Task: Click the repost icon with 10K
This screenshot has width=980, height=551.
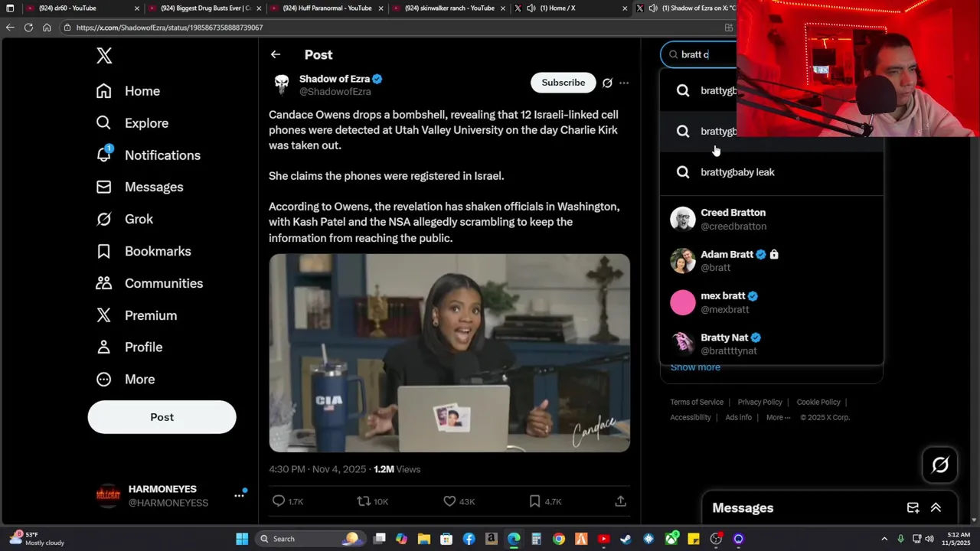Action: click(x=364, y=501)
